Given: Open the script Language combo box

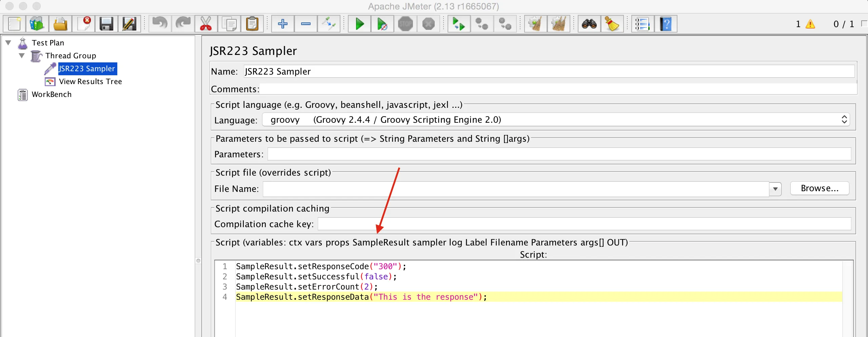Looking at the screenshot, I should point(556,120).
